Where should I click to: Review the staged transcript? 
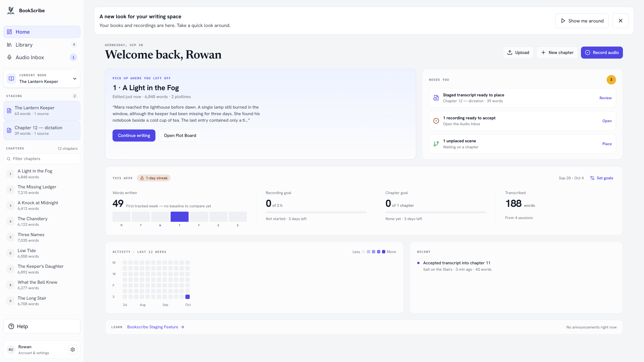[605, 98]
